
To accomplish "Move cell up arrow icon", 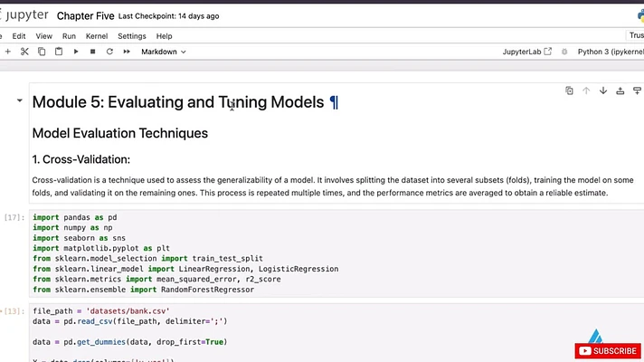I will tap(586, 90).
